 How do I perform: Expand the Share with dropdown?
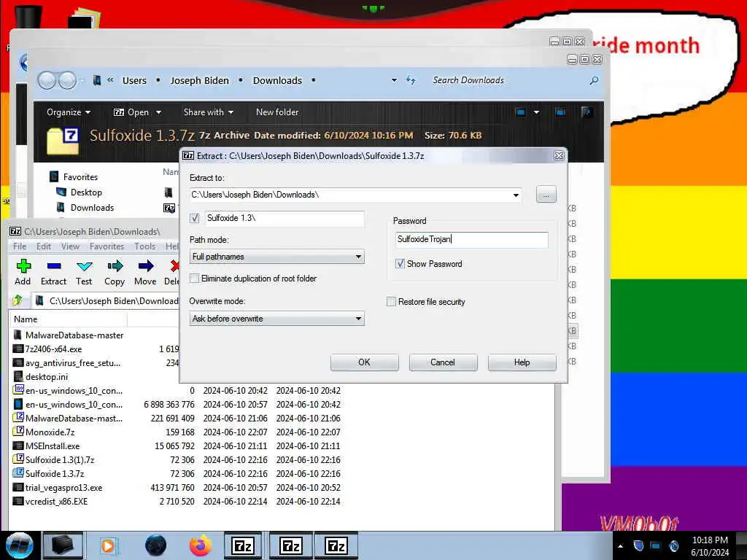[x=209, y=112]
